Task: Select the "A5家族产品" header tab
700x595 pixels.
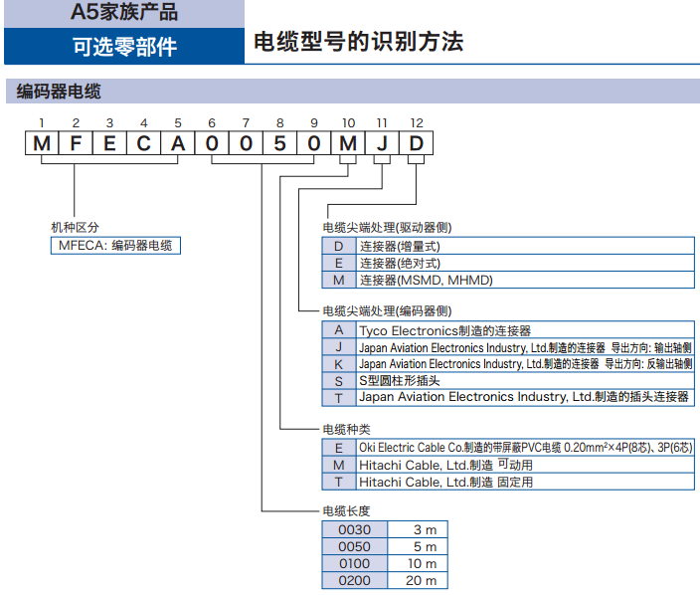Action: pyautogui.click(x=124, y=13)
